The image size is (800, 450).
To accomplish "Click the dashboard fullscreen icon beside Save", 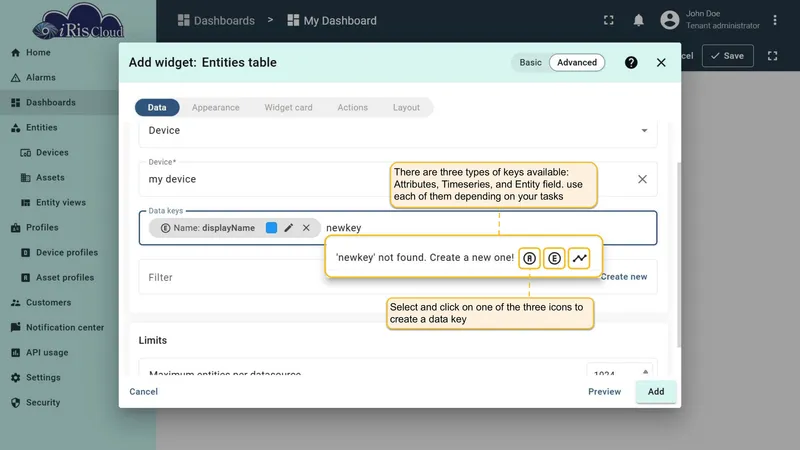I will pos(772,56).
